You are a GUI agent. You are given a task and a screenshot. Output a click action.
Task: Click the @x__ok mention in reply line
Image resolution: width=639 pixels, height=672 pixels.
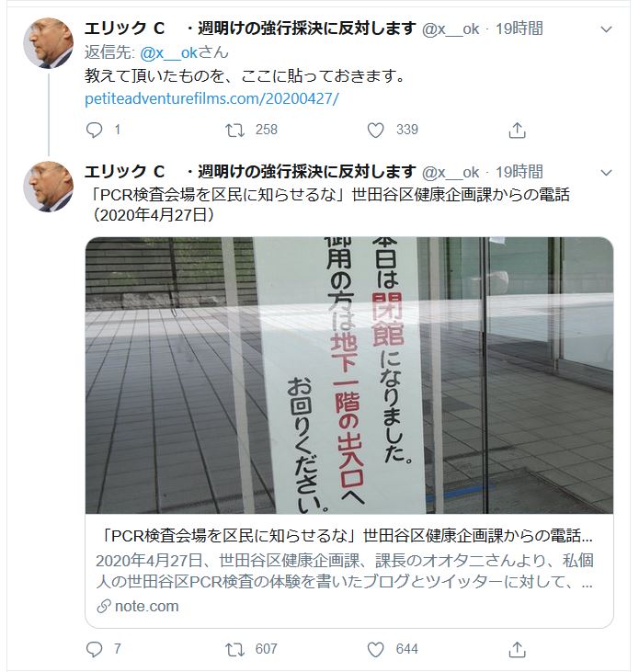pos(168,52)
